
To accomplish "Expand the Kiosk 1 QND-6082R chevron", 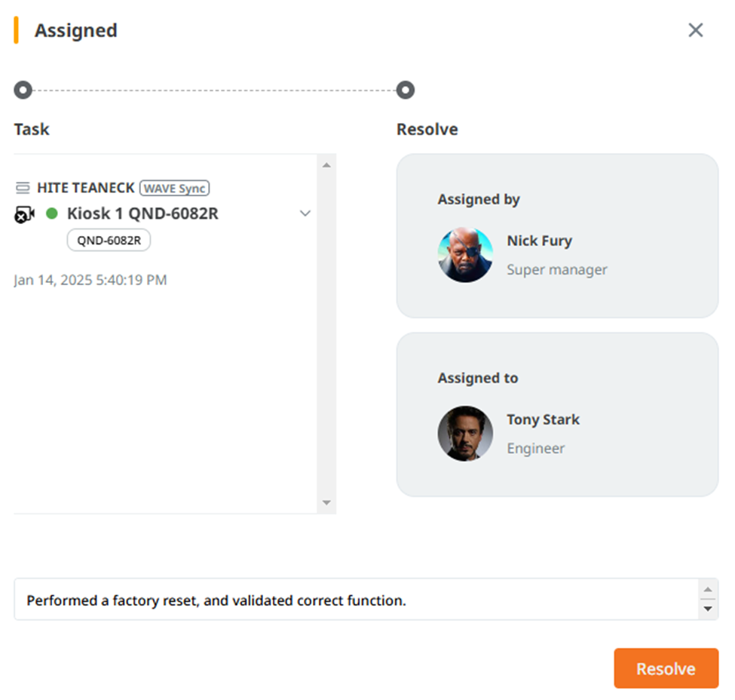I will tap(305, 213).
